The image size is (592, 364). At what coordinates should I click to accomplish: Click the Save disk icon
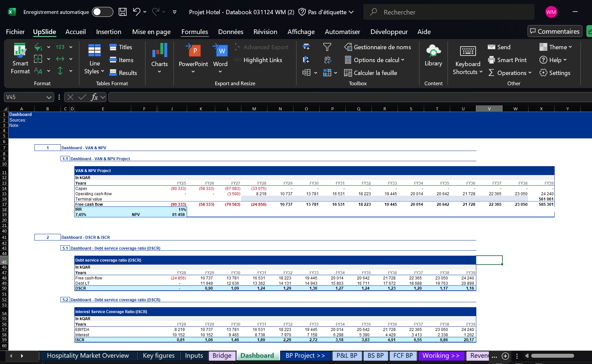(x=123, y=12)
